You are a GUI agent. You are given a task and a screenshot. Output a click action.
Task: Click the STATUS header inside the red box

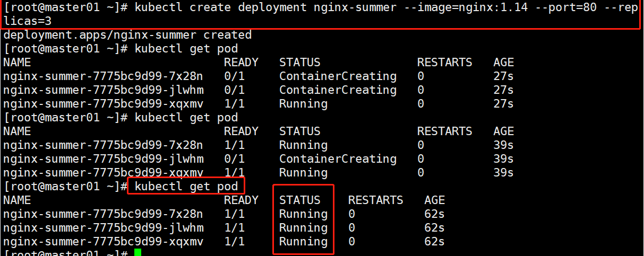pyautogui.click(x=300, y=200)
